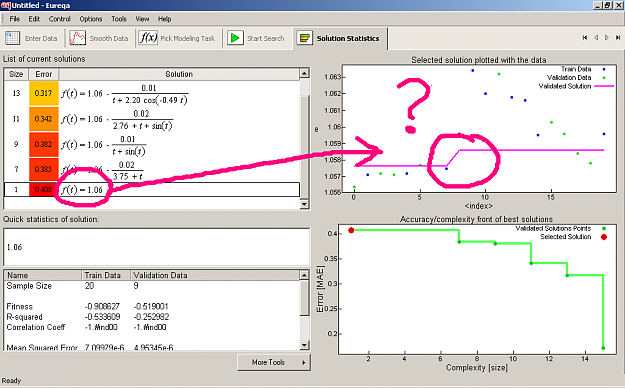Click the Train Data column header
This screenshot has width=625, height=388.
pos(106,275)
